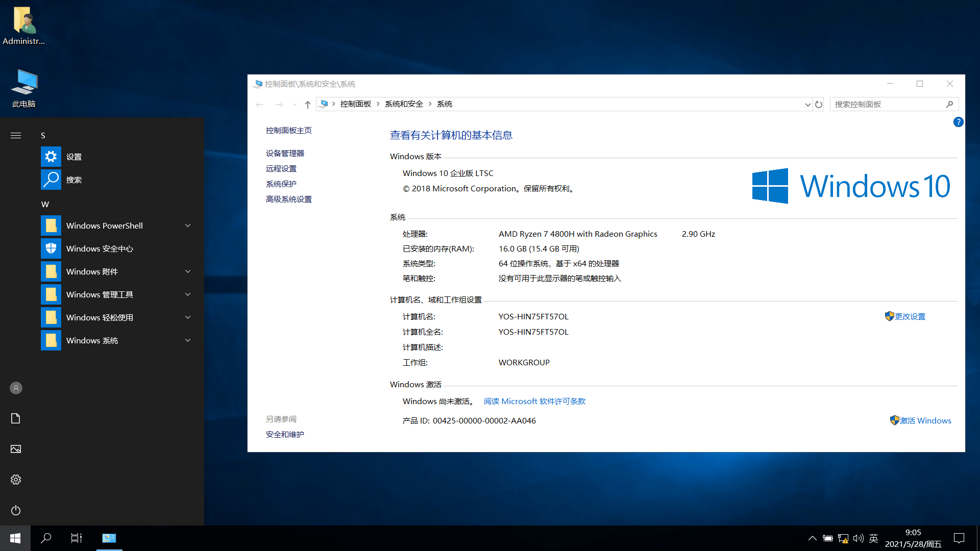Open the Action Center notification icon

[x=959, y=538]
